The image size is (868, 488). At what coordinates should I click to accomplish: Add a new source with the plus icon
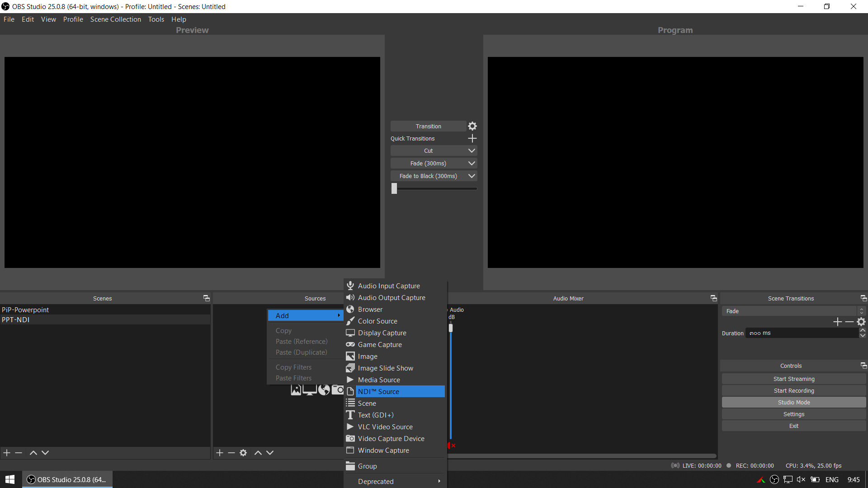(x=219, y=452)
